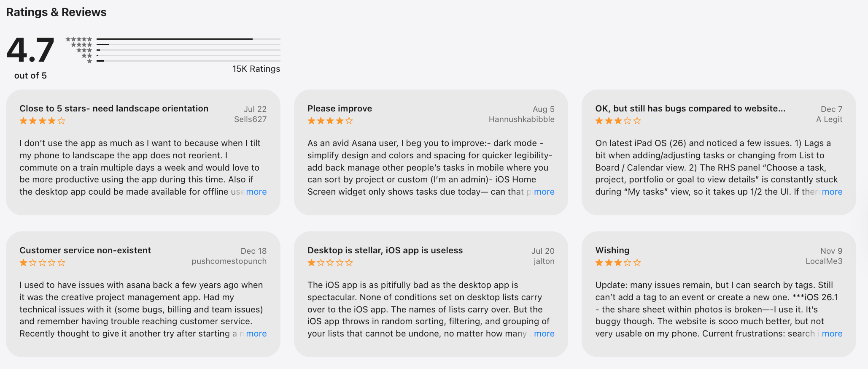Select the 'Wishing' review title
The width and height of the screenshot is (868, 369).
pyautogui.click(x=612, y=250)
